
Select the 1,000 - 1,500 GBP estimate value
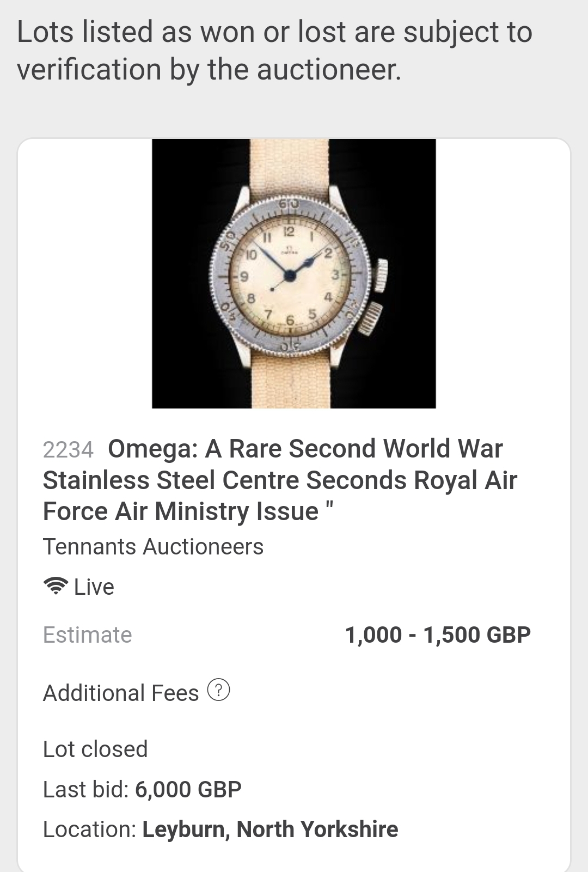438,635
